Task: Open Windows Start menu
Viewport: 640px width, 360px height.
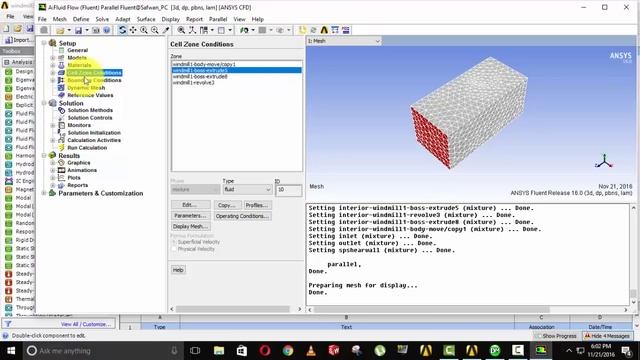Action: [11, 351]
